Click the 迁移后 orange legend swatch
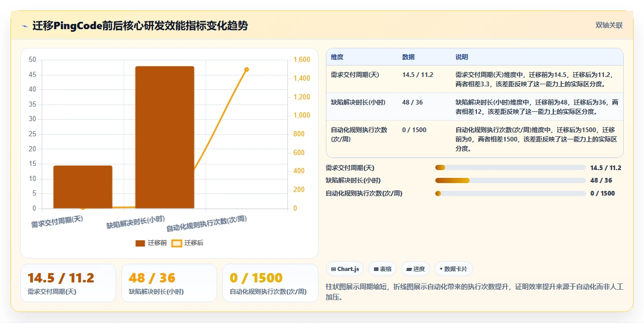 pos(177,243)
